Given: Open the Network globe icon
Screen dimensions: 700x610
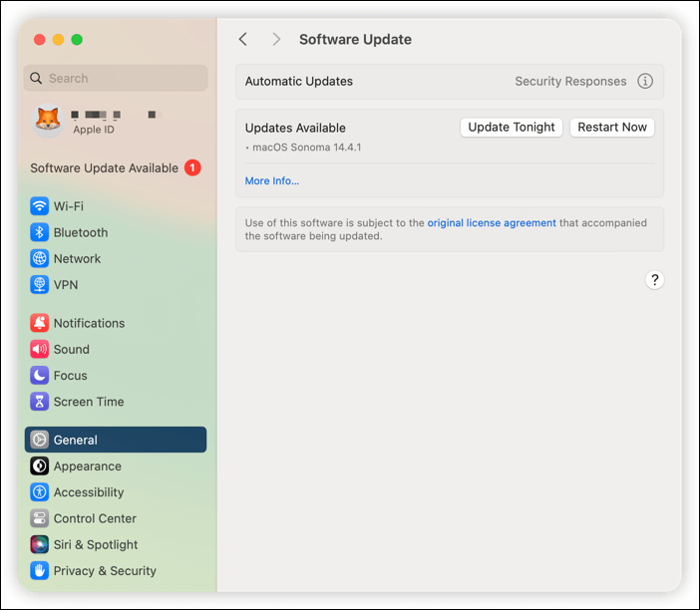Looking at the screenshot, I should [39, 258].
